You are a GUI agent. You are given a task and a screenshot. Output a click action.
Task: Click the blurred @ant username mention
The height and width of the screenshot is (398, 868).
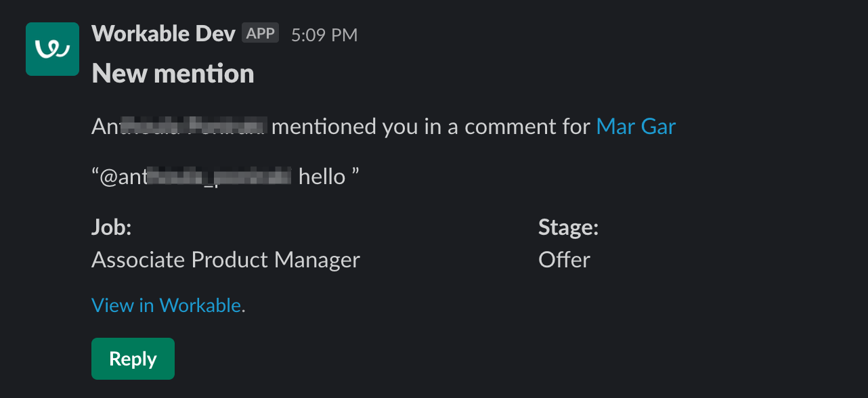click(x=196, y=177)
